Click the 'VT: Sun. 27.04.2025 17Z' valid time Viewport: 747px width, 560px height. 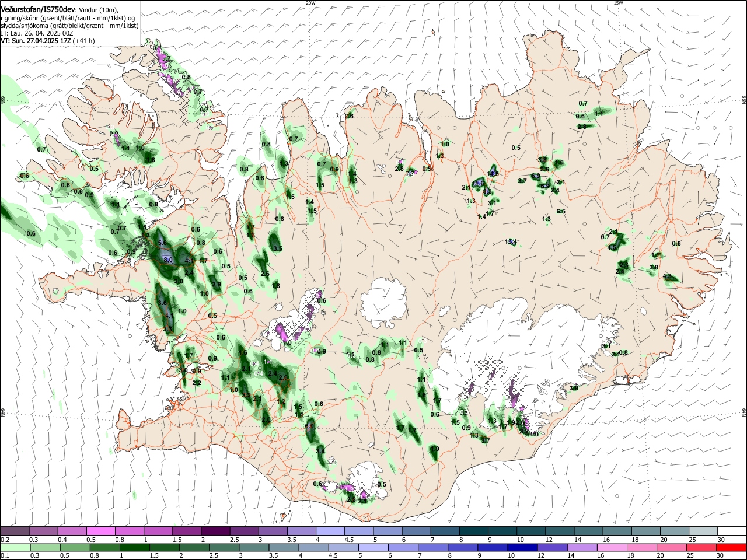pos(36,41)
